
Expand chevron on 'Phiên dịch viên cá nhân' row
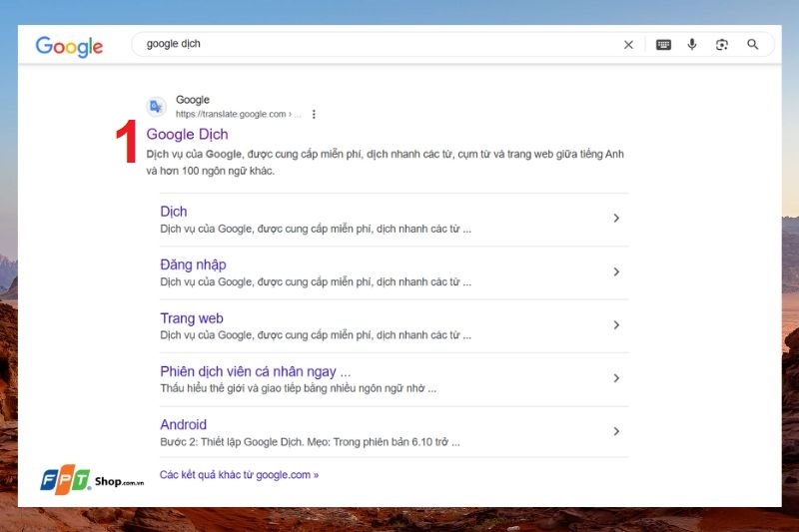[616, 378]
